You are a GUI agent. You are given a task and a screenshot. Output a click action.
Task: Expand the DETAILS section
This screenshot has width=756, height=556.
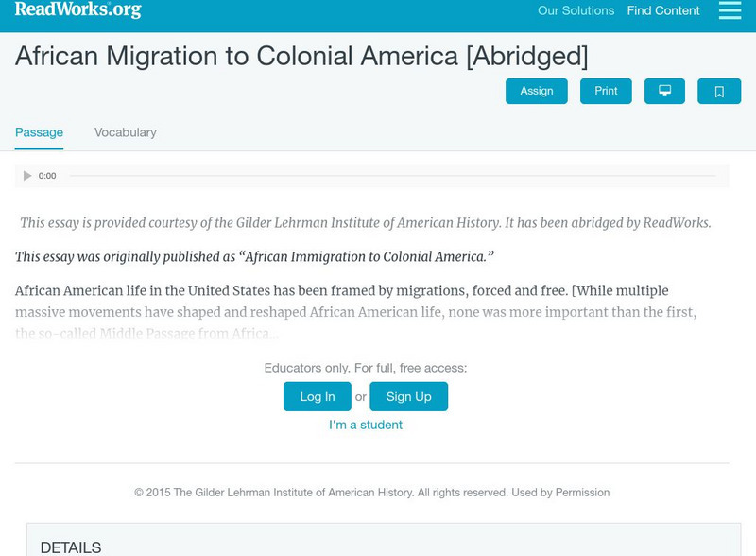[x=71, y=547]
